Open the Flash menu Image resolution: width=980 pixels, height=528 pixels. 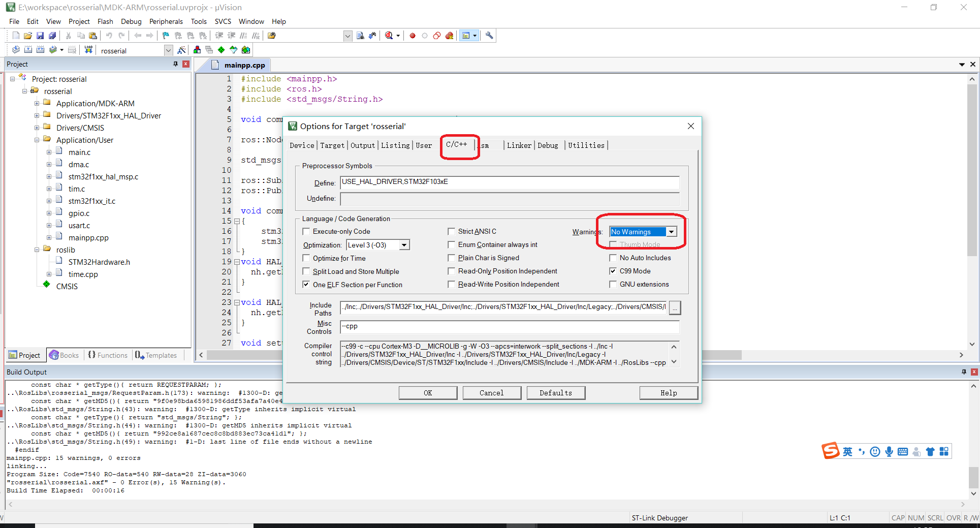pos(105,21)
